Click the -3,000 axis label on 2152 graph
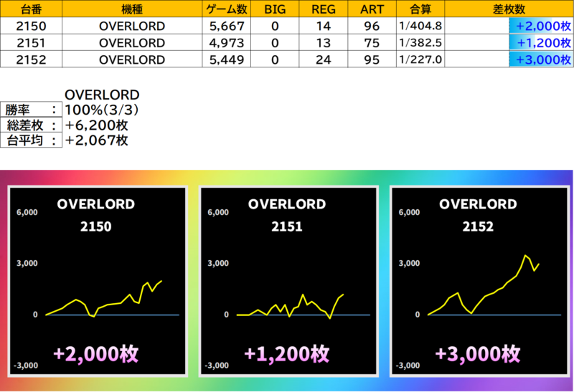Screen dimensions: 574x392 [408, 365]
